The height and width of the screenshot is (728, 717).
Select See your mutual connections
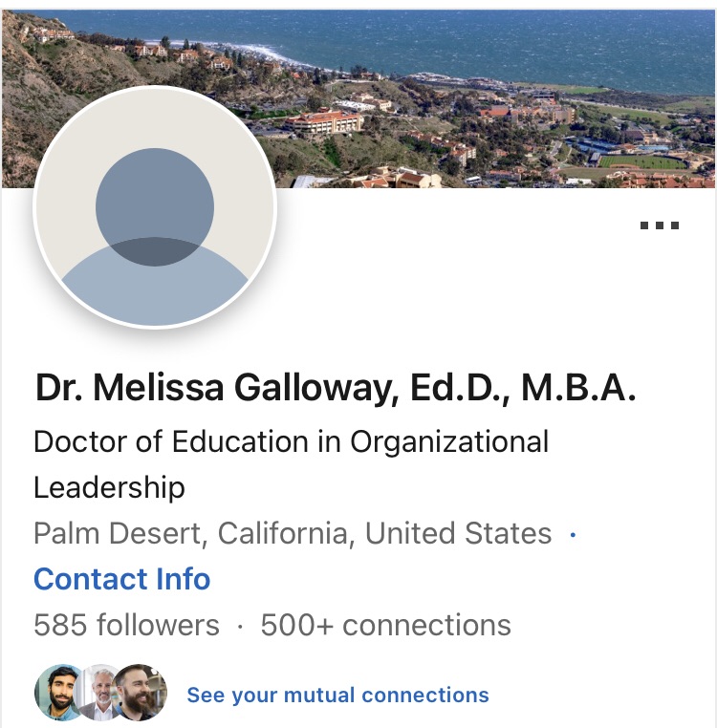click(337, 695)
